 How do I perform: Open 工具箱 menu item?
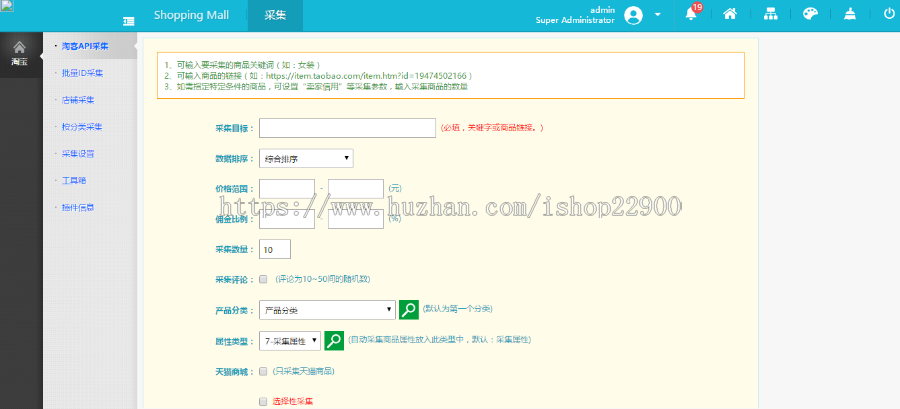[73, 181]
